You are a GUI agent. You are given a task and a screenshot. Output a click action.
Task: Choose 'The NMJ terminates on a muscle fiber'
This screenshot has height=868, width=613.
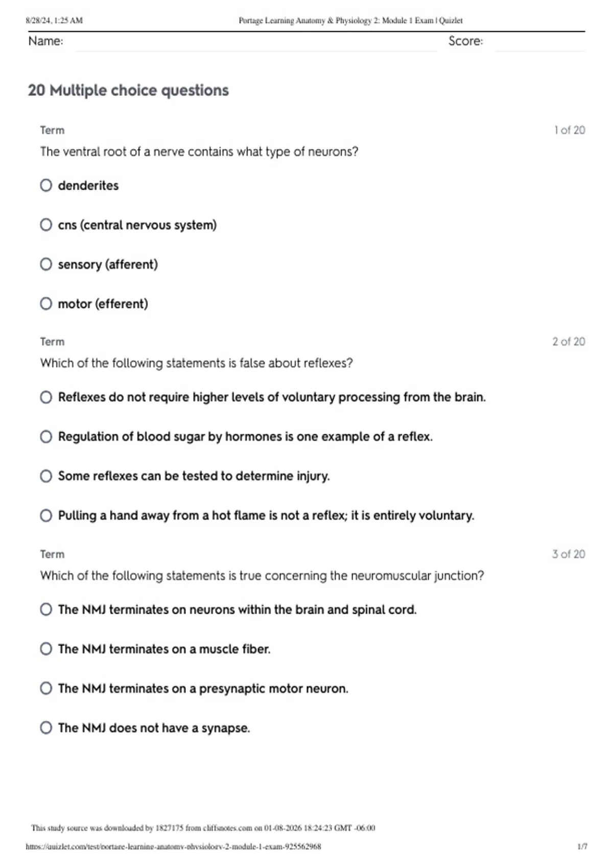tap(46, 649)
